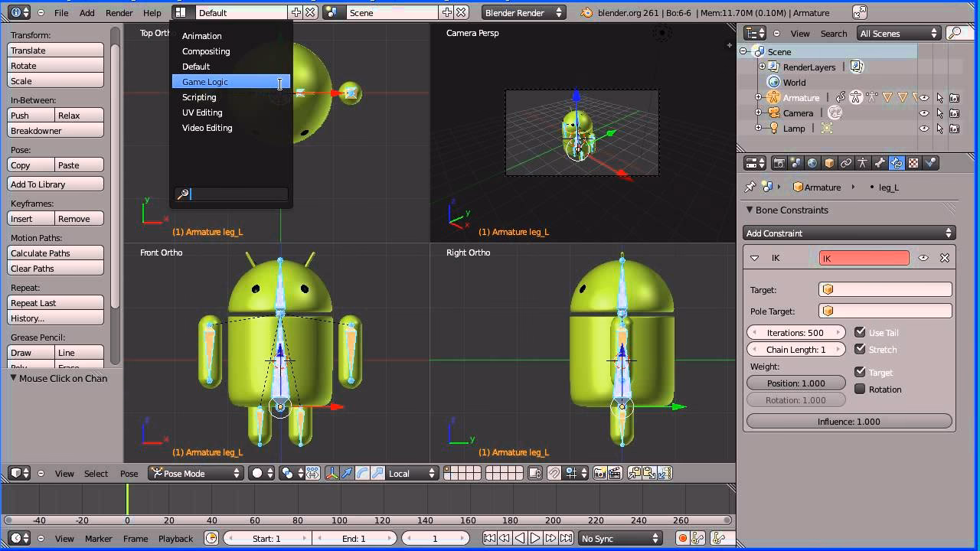
Task: Click the Blender logo in info header
Action: (x=586, y=12)
